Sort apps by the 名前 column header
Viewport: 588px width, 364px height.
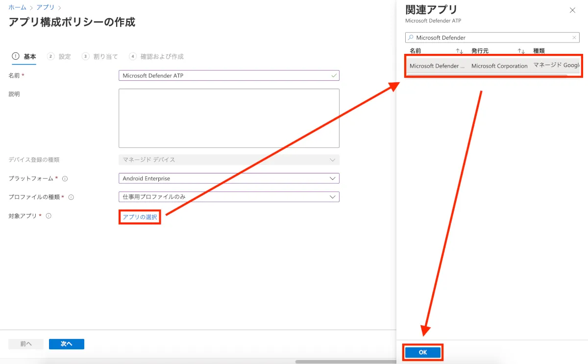416,51
